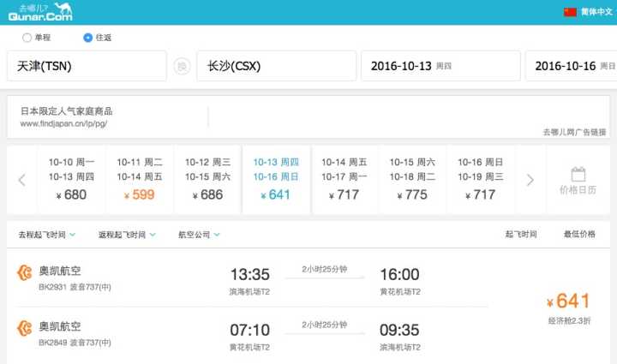Click the Qunar.com camel logo

(39, 12)
